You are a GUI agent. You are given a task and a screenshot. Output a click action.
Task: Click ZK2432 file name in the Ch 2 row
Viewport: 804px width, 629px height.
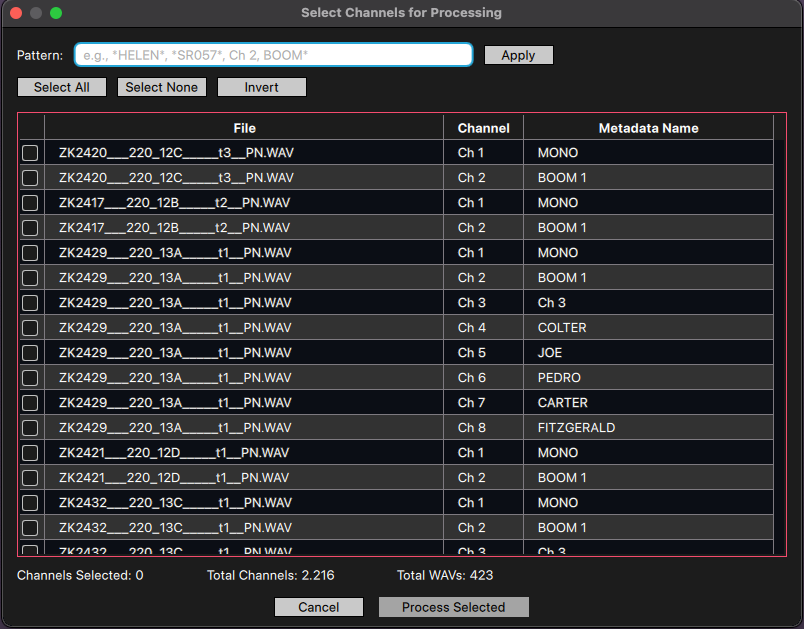175,527
